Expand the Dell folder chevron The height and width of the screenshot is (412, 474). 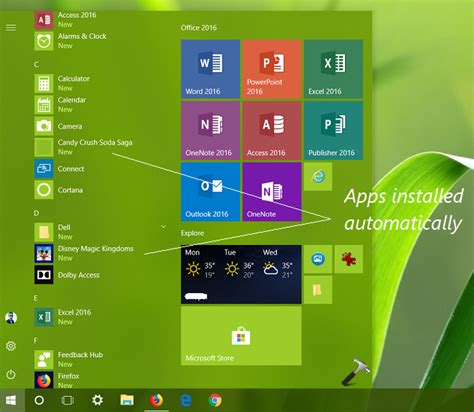point(163,227)
